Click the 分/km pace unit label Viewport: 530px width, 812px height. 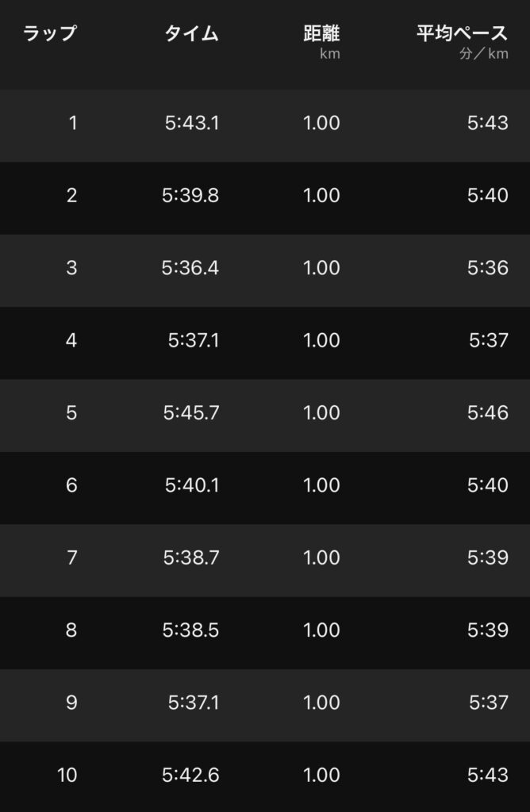483,55
